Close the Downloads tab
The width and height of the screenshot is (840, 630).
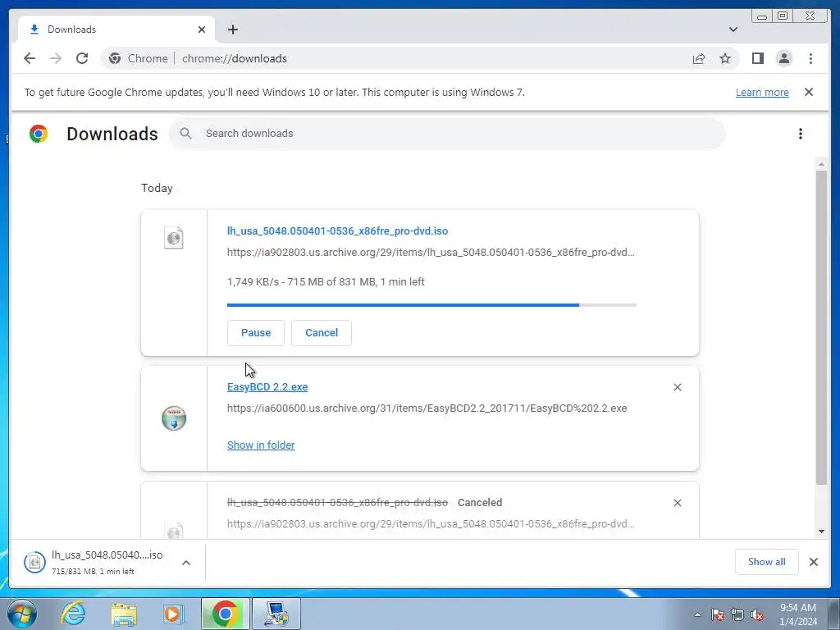pos(202,30)
